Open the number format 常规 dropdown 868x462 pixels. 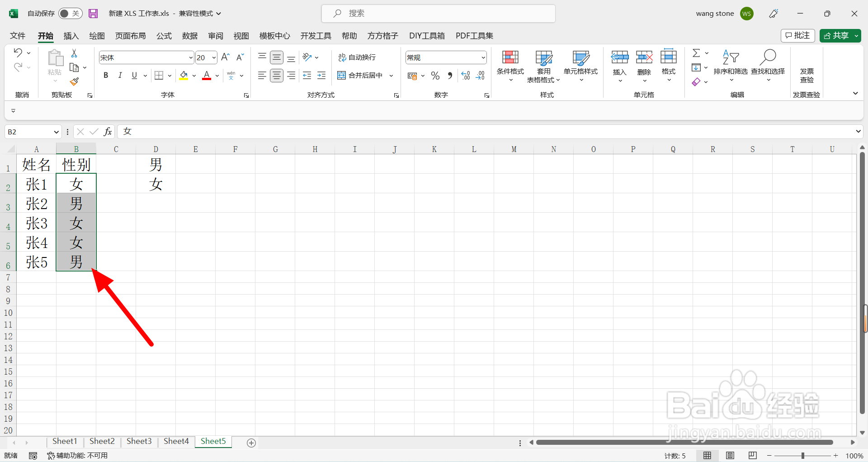[x=483, y=57]
